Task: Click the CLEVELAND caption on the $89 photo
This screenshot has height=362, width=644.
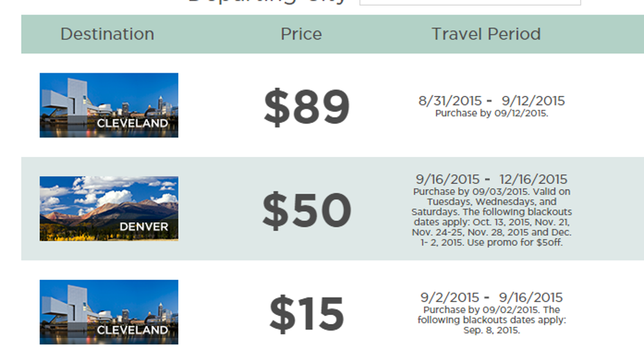Action: tap(132, 123)
